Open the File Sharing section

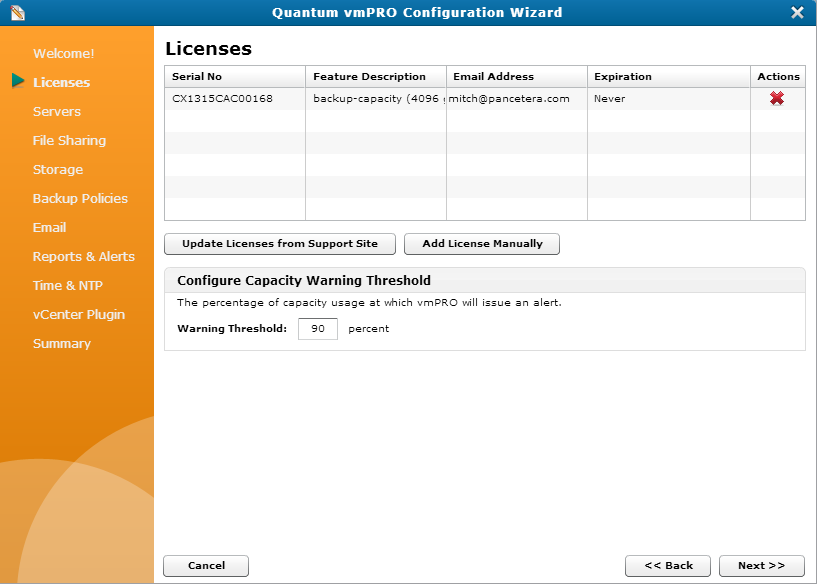(x=70, y=140)
